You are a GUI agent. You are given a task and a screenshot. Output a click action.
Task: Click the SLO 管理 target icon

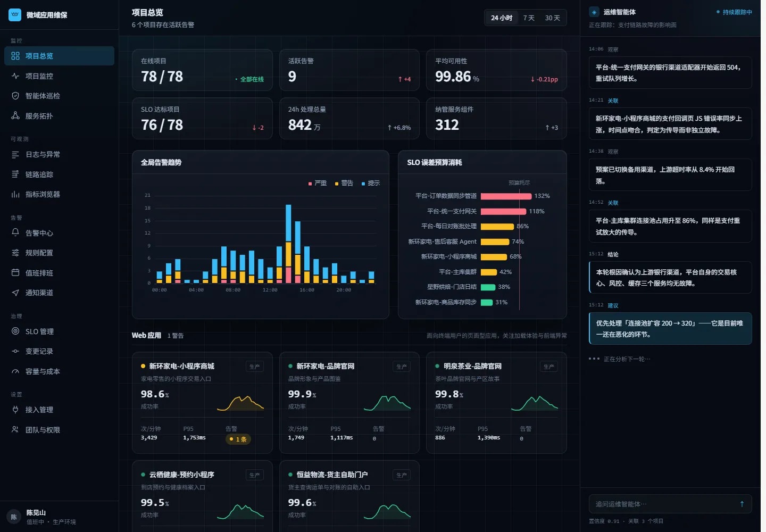pyautogui.click(x=15, y=331)
